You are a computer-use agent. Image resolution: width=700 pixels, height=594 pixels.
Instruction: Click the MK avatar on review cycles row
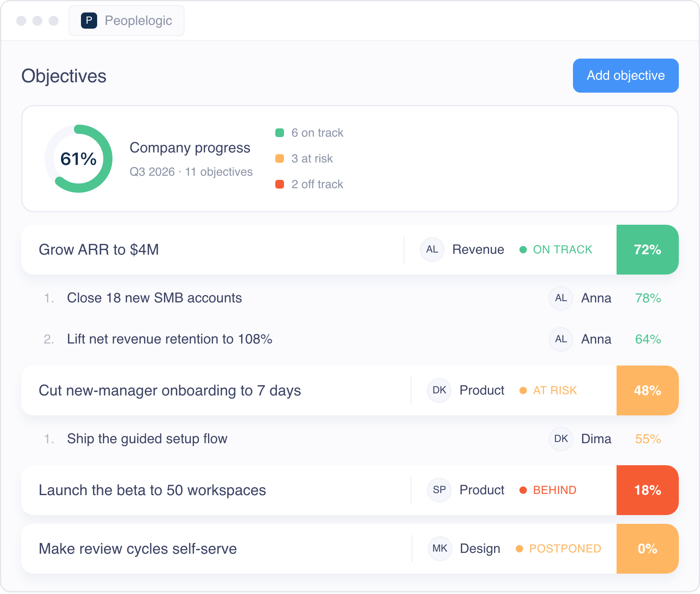pos(440,549)
